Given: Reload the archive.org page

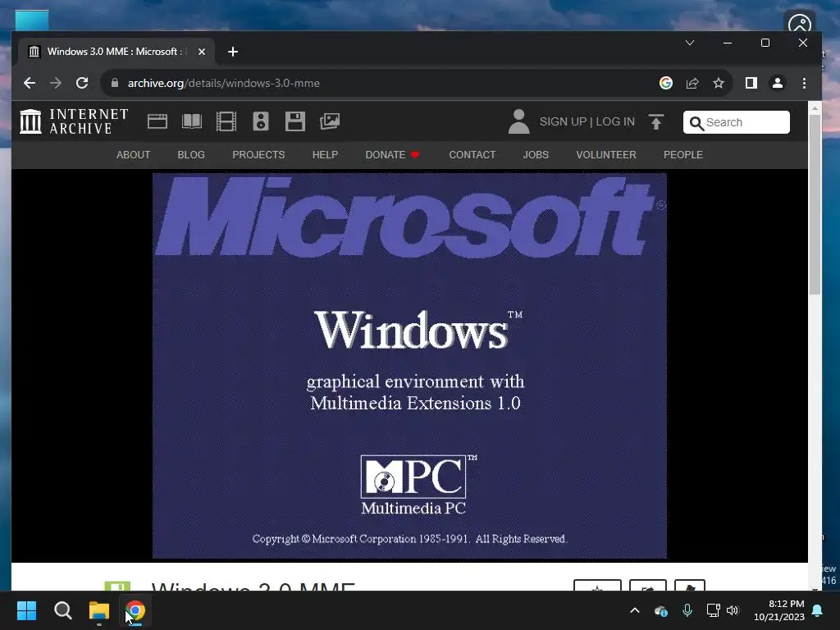Looking at the screenshot, I should [x=82, y=83].
